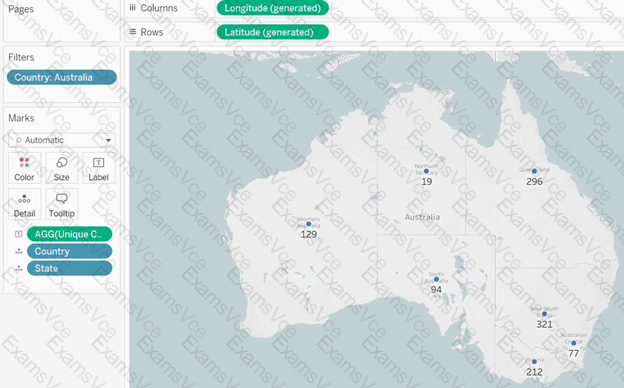The width and height of the screenshot is (624, 388).
Task: Select the State detail pill
Action: (69, 269)
